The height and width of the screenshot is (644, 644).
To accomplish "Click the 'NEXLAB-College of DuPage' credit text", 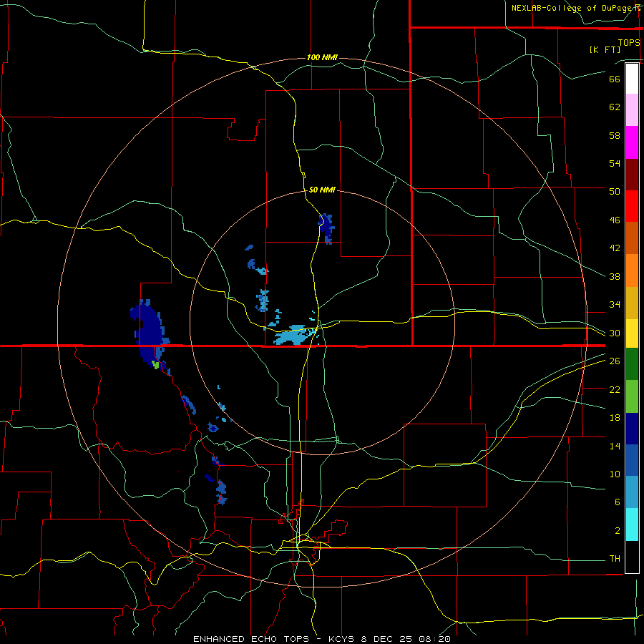I will tap(571, 8).
